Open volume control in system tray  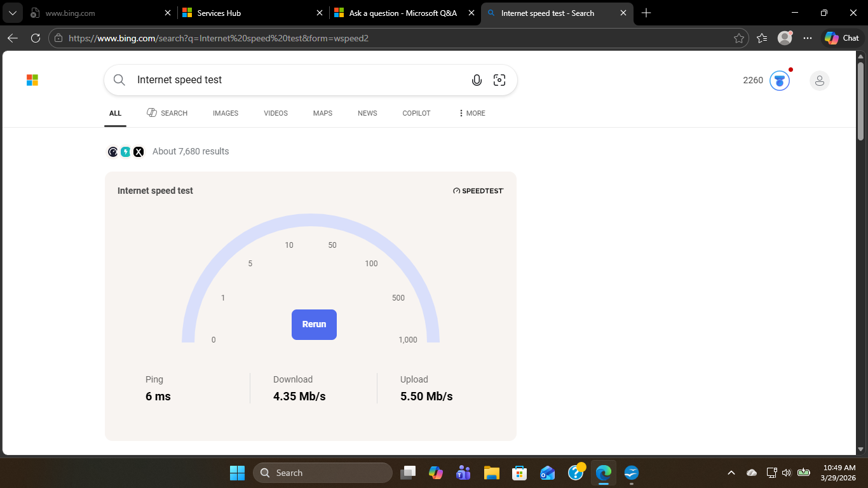coord(787,473)
